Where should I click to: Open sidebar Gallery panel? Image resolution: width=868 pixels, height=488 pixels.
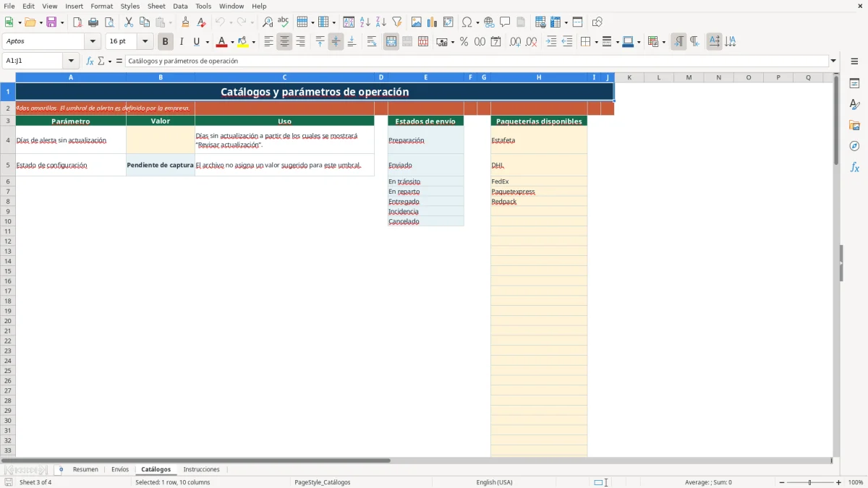(x=854, y=126)
